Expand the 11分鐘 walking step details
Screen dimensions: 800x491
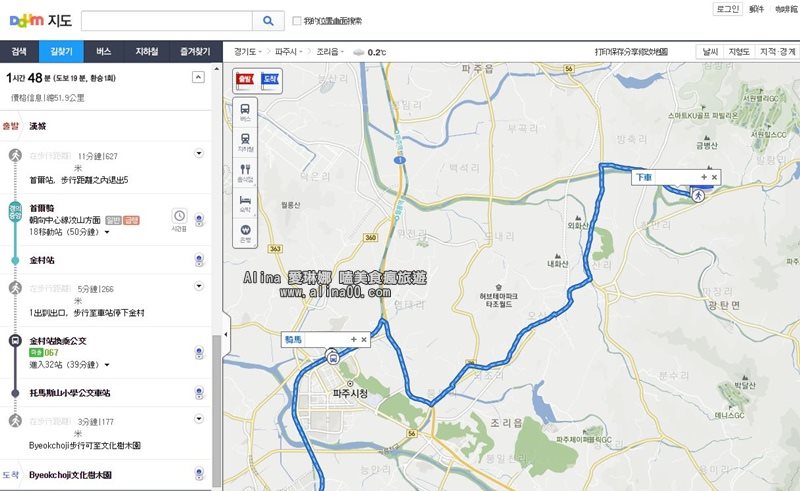[x=199, y=153]
